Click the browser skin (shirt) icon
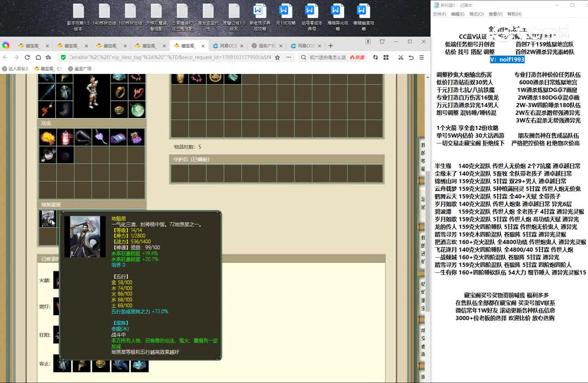The width and height of the screenshot is (588, 383). click(x=382, y=42)
